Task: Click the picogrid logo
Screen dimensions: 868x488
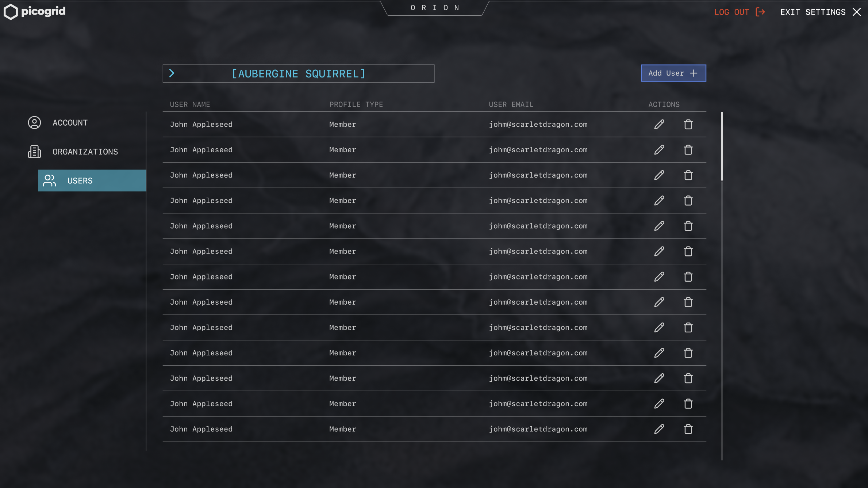Action: click(x=35, y=12)
